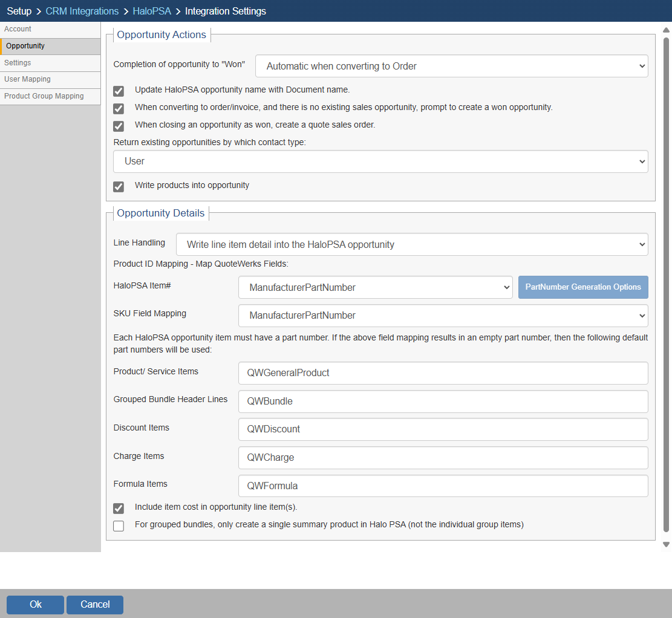Navigate to CRM Integrations breadcrumb link
The height and width of the screenshot is (618, 672).
point(82,11)
